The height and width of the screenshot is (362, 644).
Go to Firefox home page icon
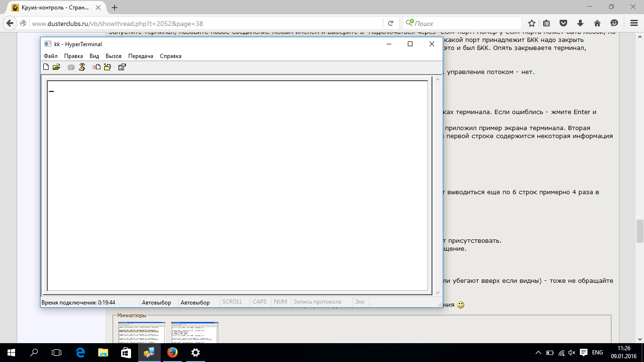[x=597, y=23]
